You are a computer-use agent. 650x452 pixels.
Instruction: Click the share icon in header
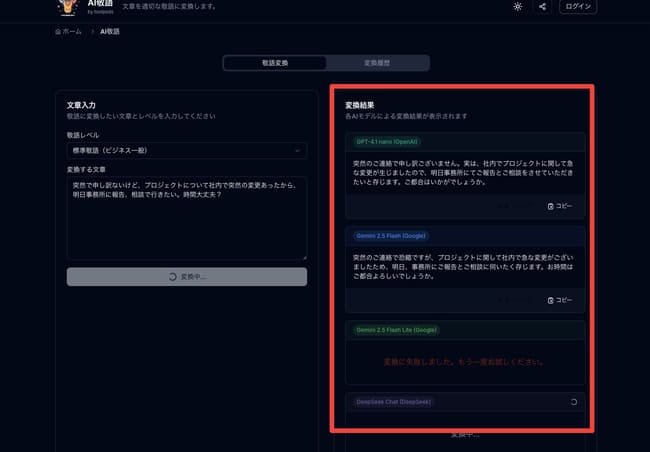pyautogui.click(x=542, y=7)
